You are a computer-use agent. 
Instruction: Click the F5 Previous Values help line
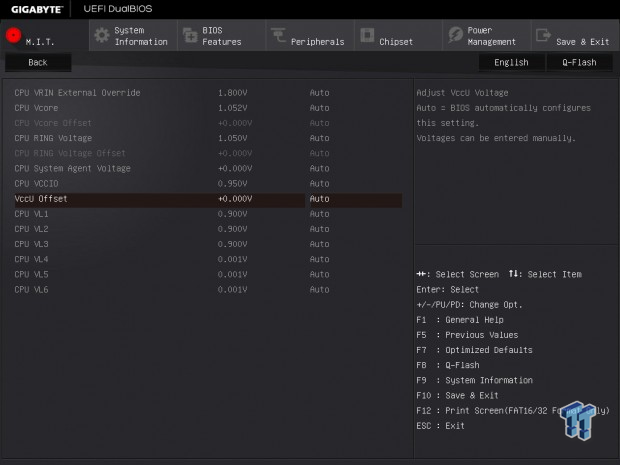pyautogui.click(x=467, y=335)
